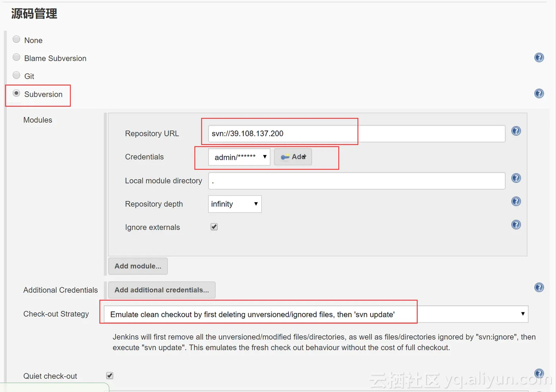Open help for Additional Credentials
Image resolution: width=556 pixels, height=392 pixels.
point(539,287)
